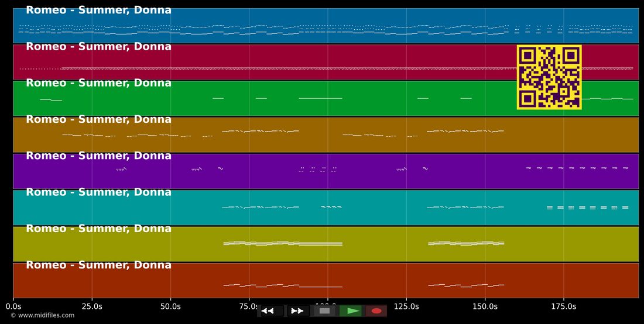Select the crimson track label Romeo - Summer, Donna
The width and height of the screenshot is (644, 324).
98,46
